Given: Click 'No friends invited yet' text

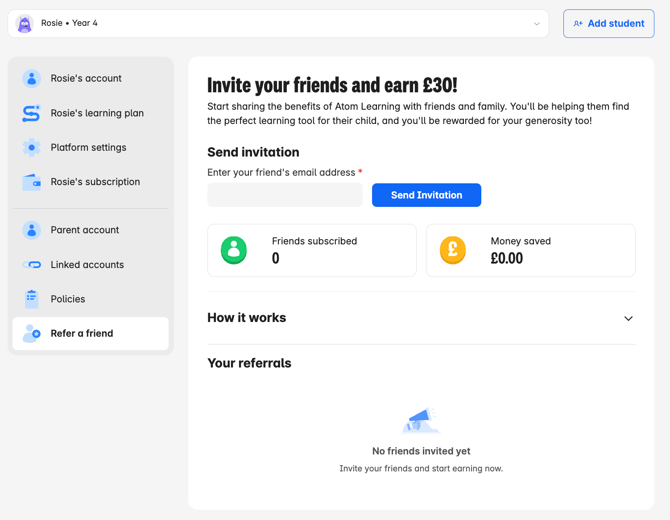Looking at the screenshot, I should click(x=421, y=451).
